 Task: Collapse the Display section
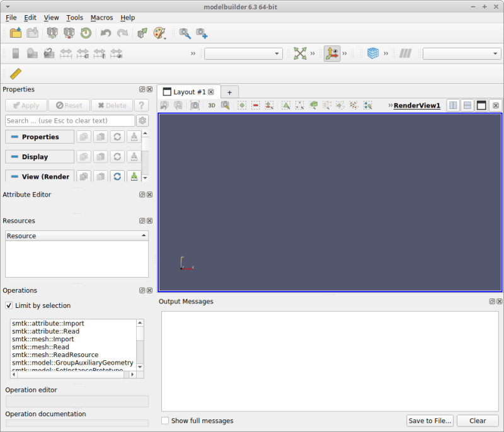(40, 157)
